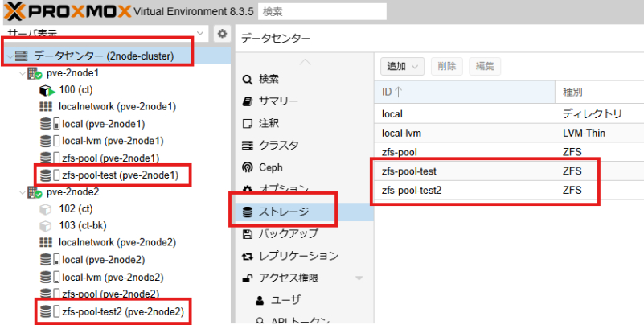The width and height of the screenshot is (644, 325).
Task: Click the local (pve-2node2) storage icon
Action: pyautogui.click(x=50, y=260)
